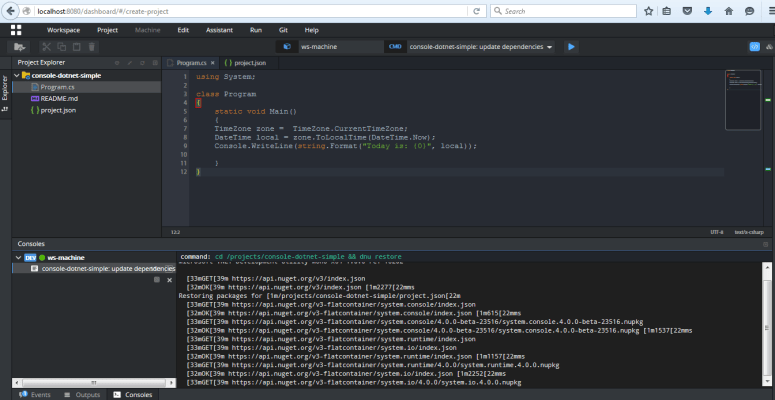Collapse the ws-machine node in Consoles
This screenshot has width=775, height=400.
pos(18,258)
